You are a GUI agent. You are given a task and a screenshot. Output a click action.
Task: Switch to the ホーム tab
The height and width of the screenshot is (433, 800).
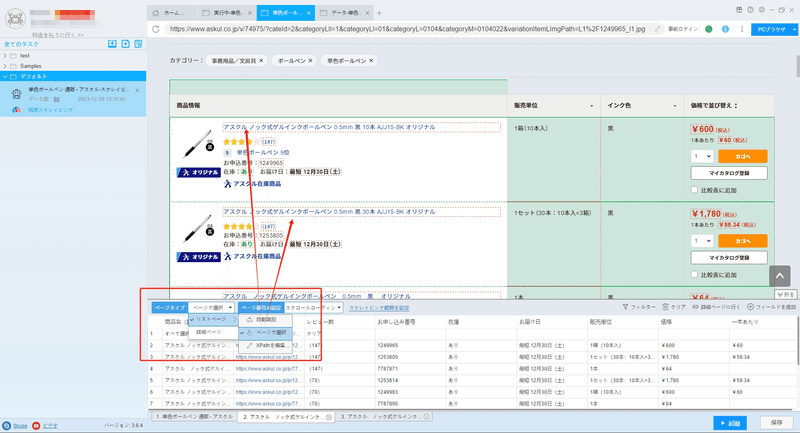point(172,13)
